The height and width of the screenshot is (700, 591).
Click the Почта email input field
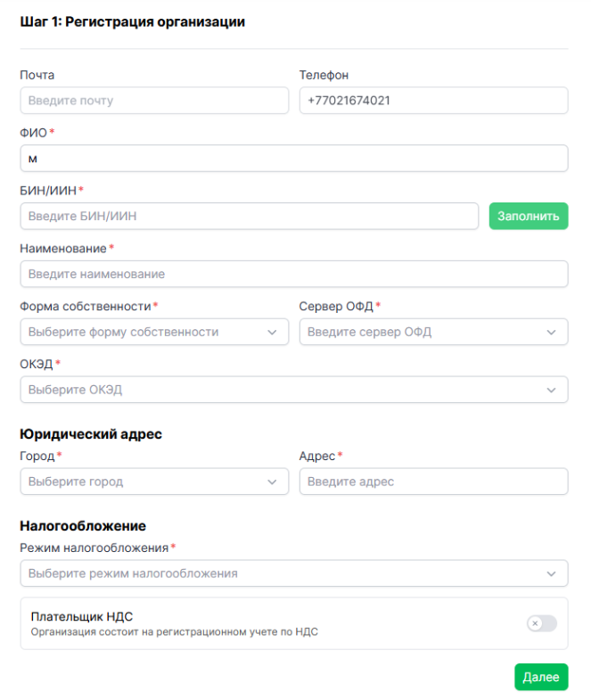154,101
